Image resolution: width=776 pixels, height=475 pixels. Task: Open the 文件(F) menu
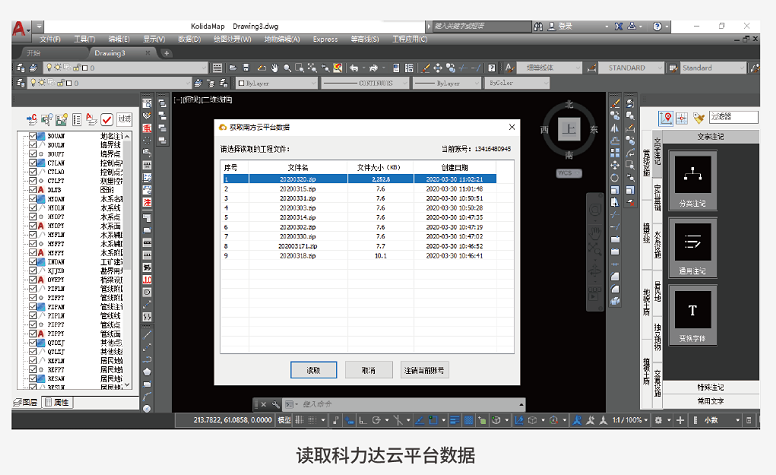tap(50, 39)
